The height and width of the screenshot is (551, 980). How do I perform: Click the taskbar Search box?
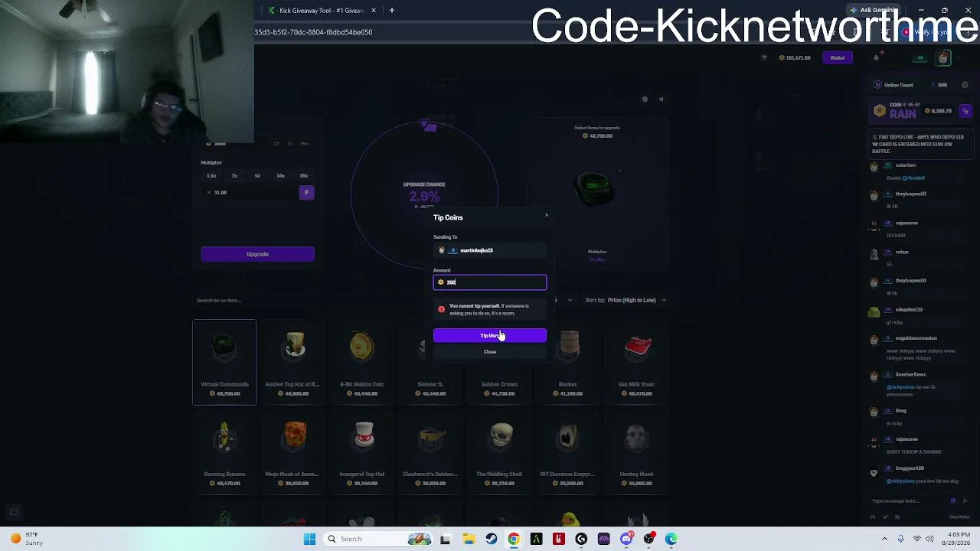379,539
